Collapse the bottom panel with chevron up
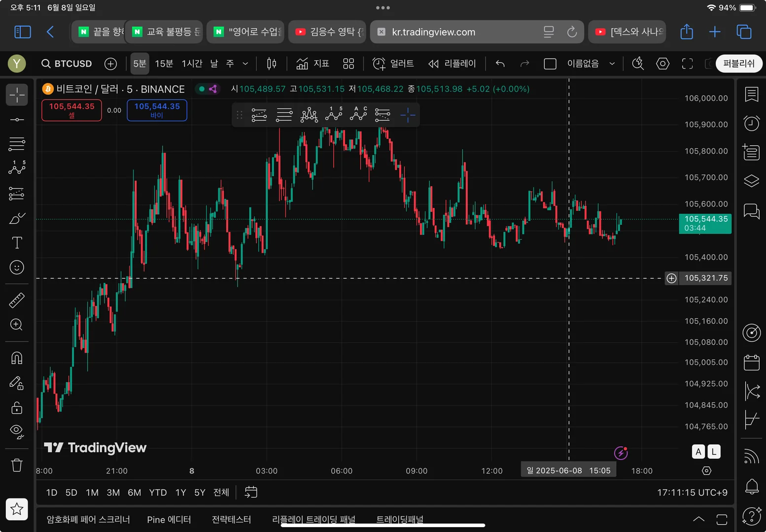766x532 pixels. [x=698, y=519]
